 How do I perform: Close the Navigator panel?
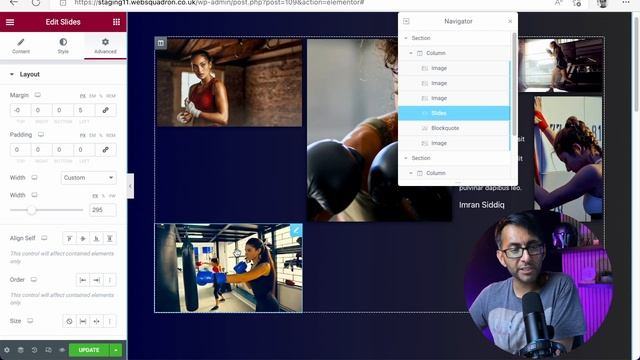click(510, 21)
